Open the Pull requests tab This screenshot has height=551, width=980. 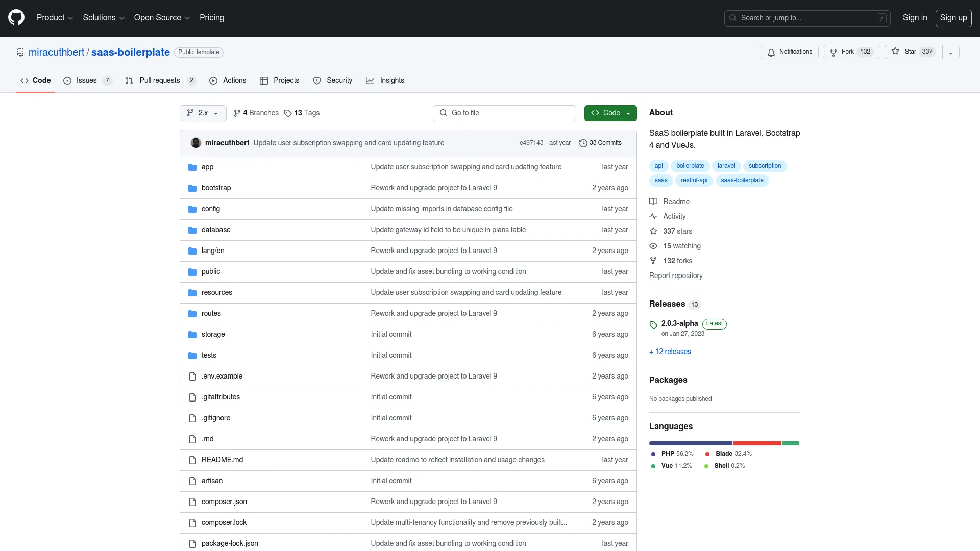(160, 81)
